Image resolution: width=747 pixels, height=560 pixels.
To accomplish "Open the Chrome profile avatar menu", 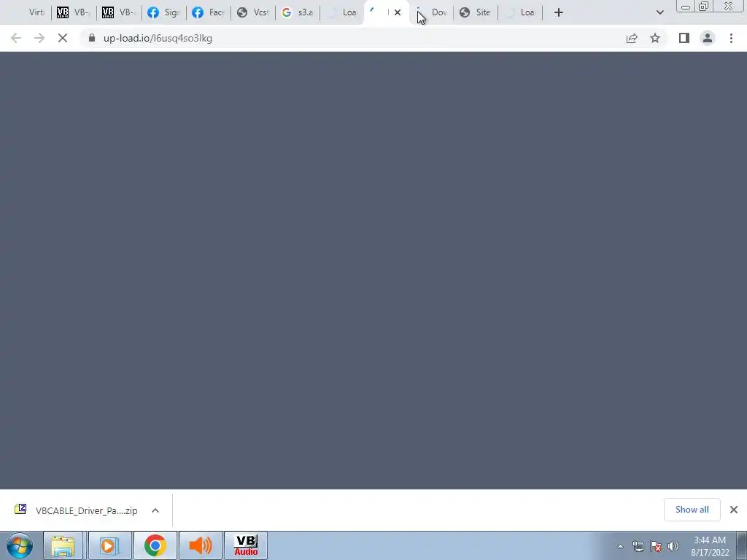I will pyautogui.click(x=708, y=38).
